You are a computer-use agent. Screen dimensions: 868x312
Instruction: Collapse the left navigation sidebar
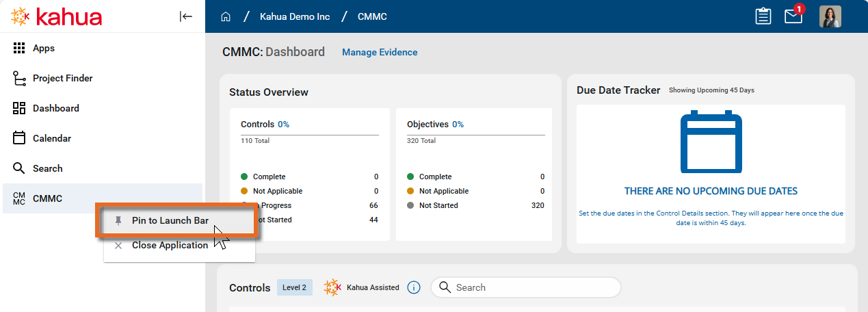[x=186, y=16]
